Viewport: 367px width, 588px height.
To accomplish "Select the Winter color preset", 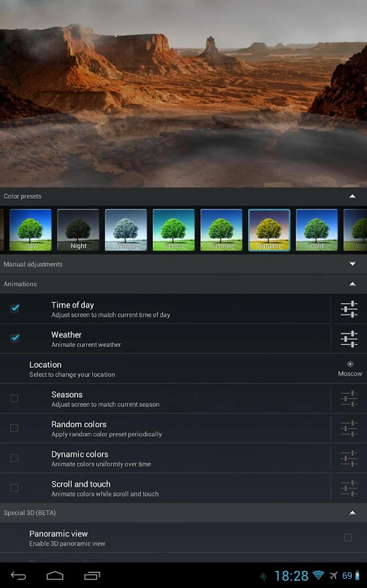I will coord(126,230).
